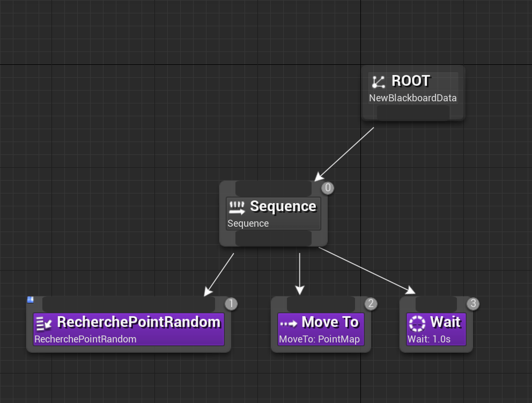Select the ROOT node title
This screenshot has height=403, width=532.
pyautogui.click(x=411, y=81)
